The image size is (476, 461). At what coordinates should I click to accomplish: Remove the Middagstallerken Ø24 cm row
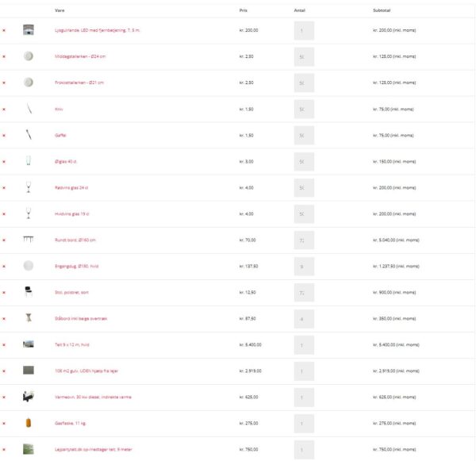[x=4, y=56]
